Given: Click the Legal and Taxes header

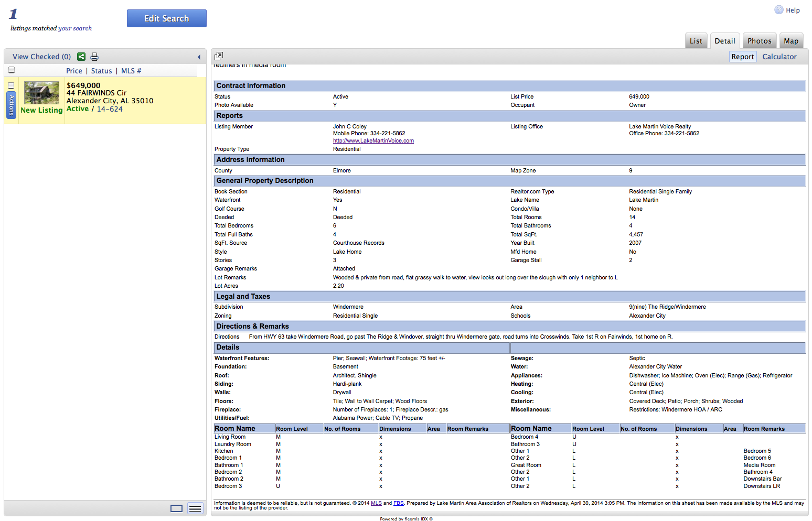Looking at the screenshot, I should coord(510,297).
